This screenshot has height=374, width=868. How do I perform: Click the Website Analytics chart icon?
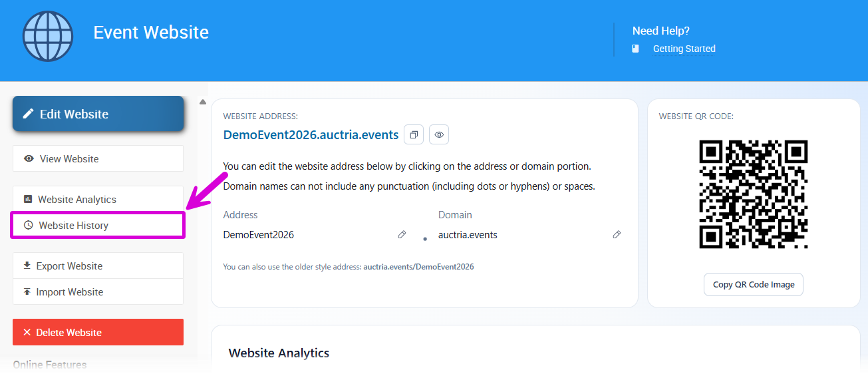[28, 199]
